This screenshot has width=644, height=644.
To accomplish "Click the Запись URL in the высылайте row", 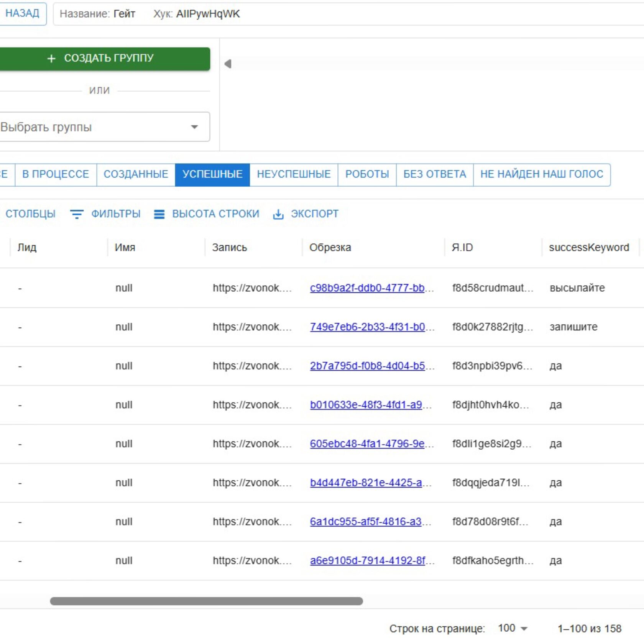I will (x=252, y=288).
